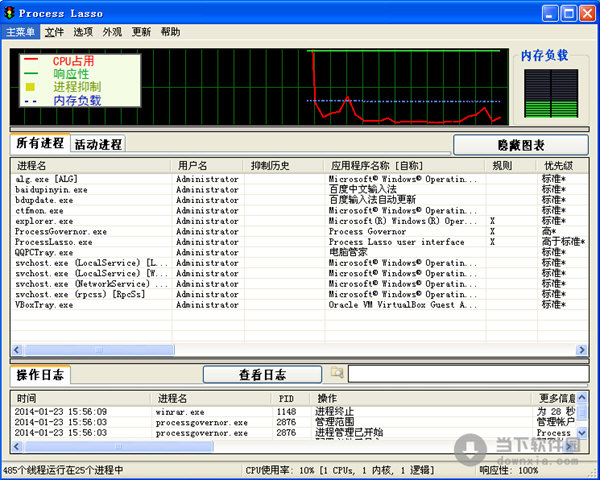Select the ProcessLasso.exe process row
The image size is (600, 480).
pyautogui.click(x=300, y=242)
